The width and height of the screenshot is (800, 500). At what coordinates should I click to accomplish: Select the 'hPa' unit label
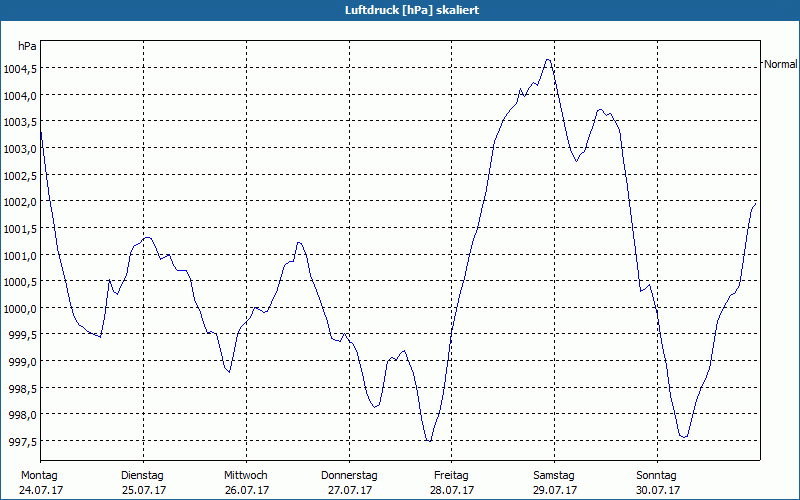(27, 46)
